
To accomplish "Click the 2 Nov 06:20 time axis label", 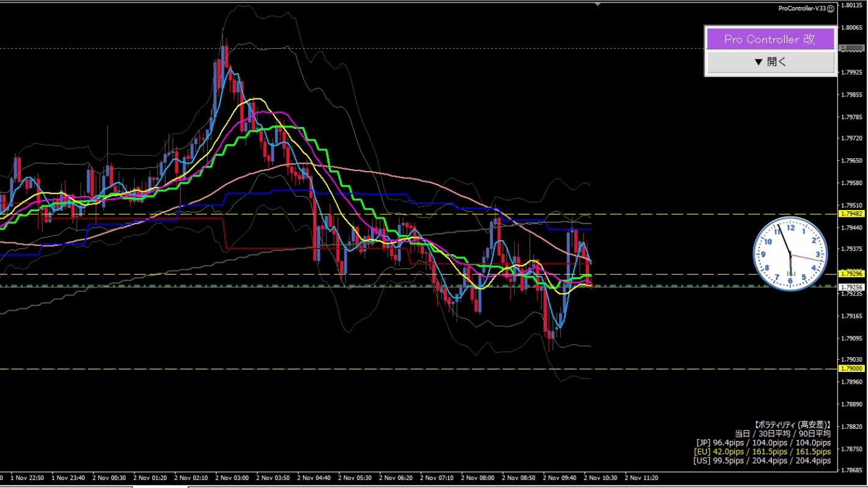I will pos(396,478).
